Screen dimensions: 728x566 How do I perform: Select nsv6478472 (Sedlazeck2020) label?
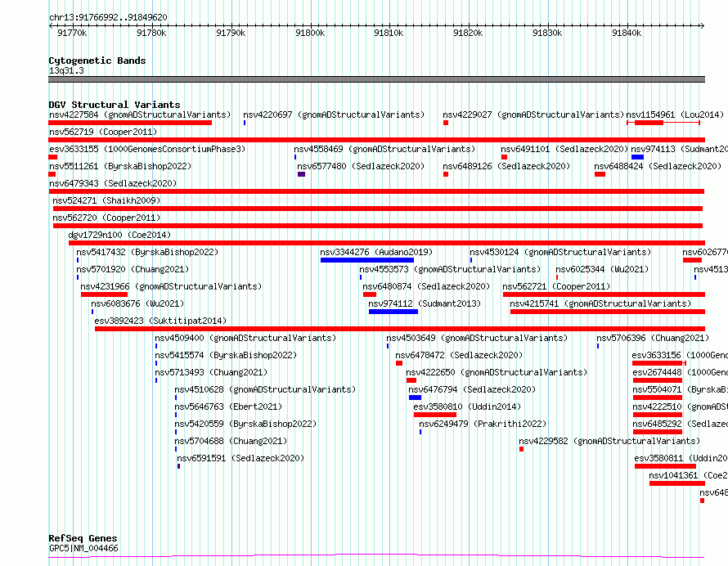coord(459,355)
